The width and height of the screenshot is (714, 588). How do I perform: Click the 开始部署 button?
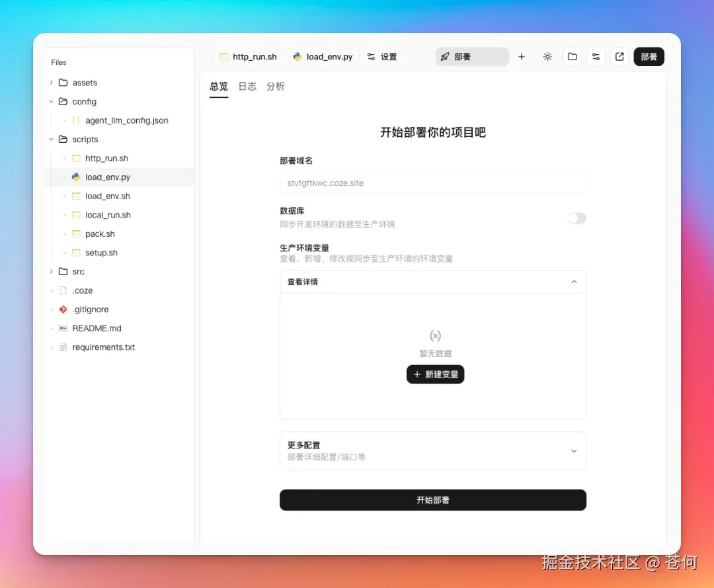click(x=433, y=500)
